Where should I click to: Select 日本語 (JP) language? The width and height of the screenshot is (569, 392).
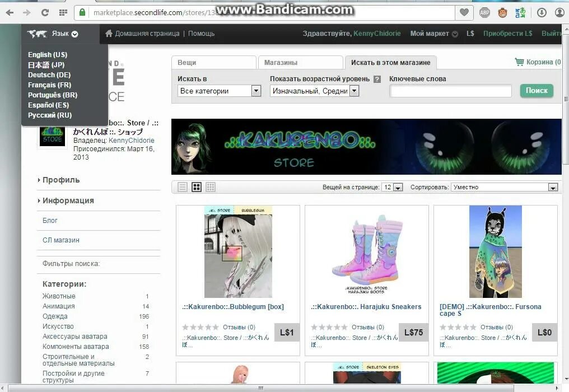click(x=46, y=65)
